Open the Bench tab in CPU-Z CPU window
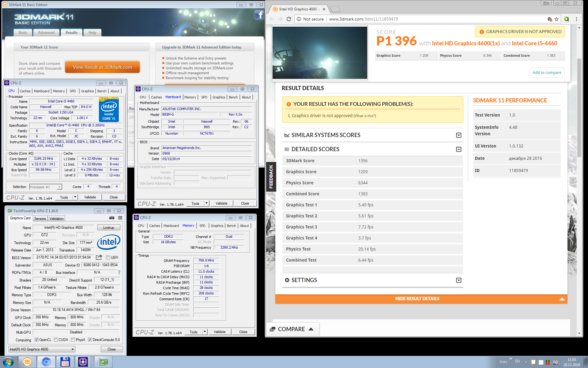Image resolution: width=588 pixels, height=368 pixels. 102,91
